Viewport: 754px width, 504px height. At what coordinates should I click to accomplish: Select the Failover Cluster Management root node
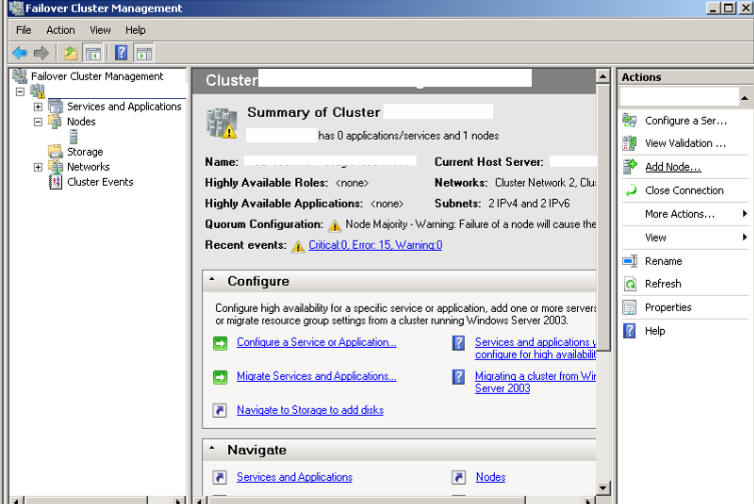click(x=97, y=76)
